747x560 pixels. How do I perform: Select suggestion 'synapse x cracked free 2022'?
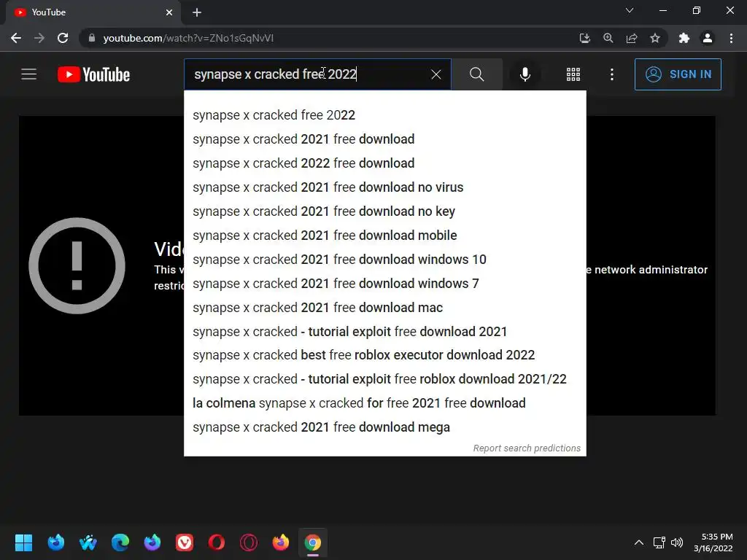click(x=385, y=115)
